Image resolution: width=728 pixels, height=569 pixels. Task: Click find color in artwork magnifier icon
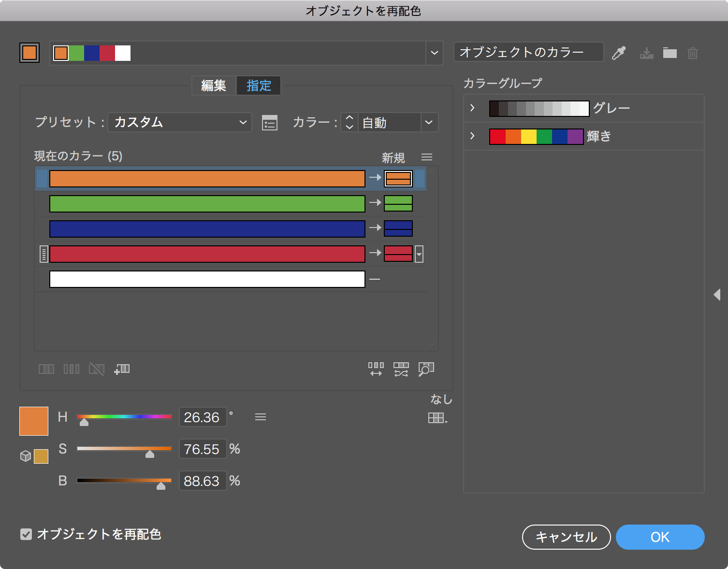426,370
